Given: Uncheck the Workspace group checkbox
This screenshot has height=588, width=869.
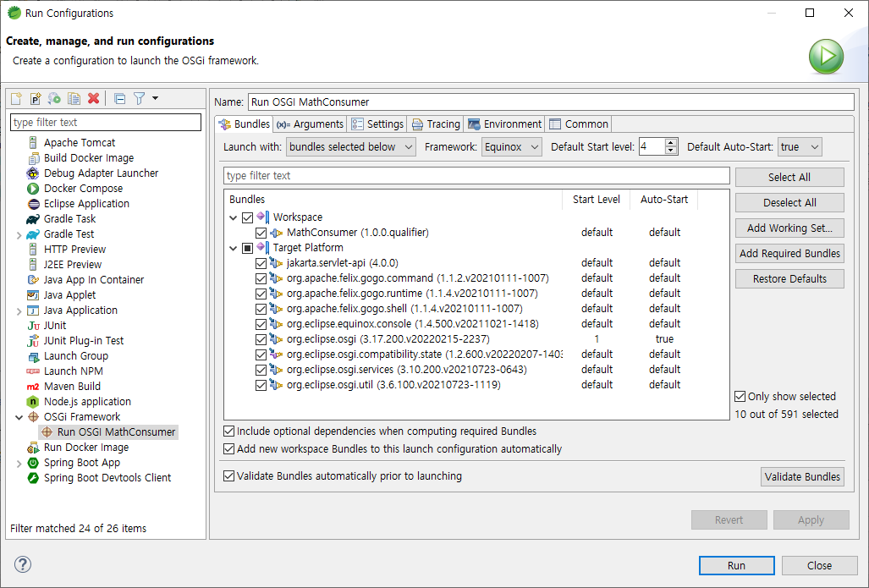Looking at the screenshot, I should (247, 217).
